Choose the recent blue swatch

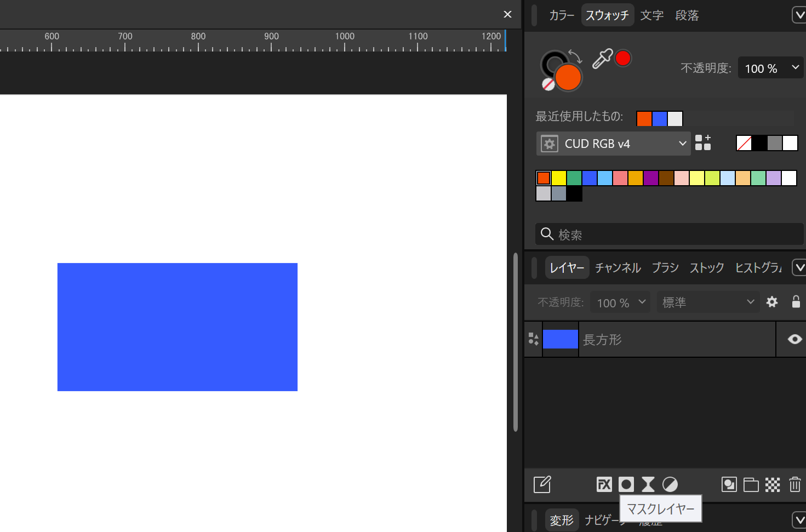pyautogui.click(x=660, y=118)
